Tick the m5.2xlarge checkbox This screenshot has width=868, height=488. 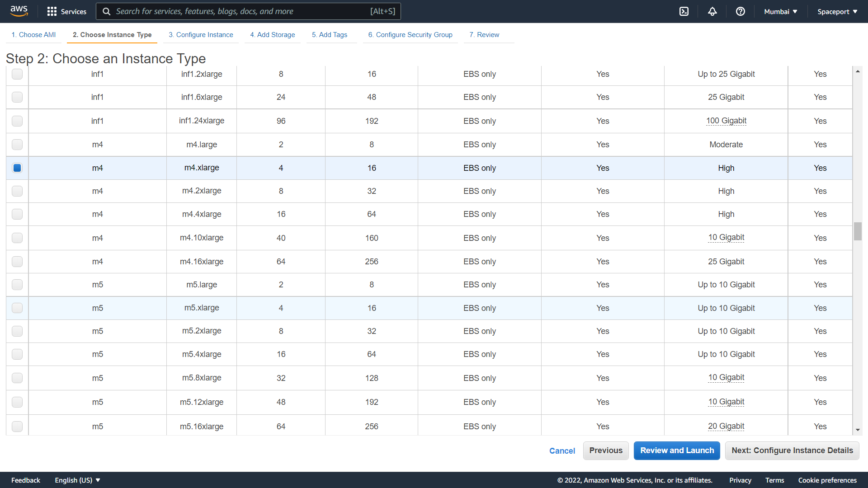17,331
